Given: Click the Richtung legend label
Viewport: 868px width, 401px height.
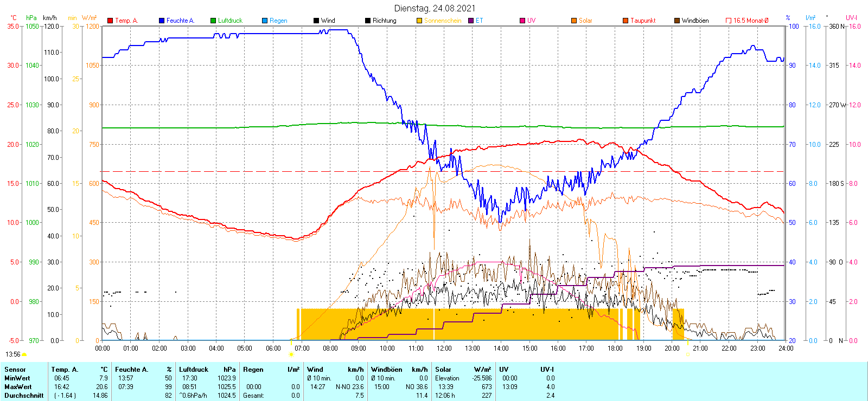Looking at the screenshot, I should pyautogui.click(x=385, y=21).
